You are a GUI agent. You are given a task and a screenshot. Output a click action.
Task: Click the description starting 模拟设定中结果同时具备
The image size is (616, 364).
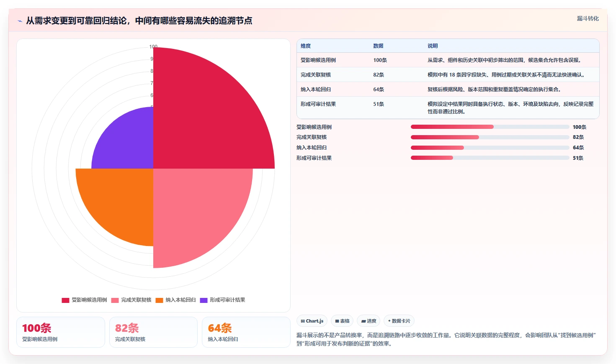point(511,108)
